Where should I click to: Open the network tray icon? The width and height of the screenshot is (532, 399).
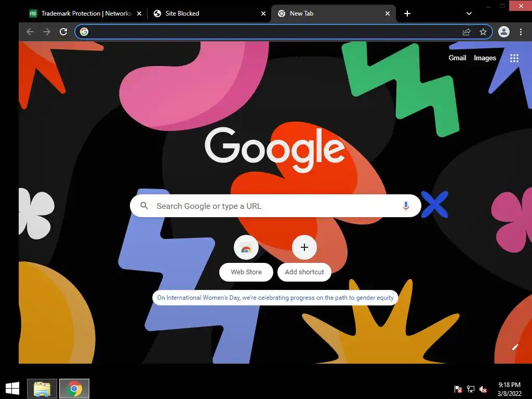(471, 389)
